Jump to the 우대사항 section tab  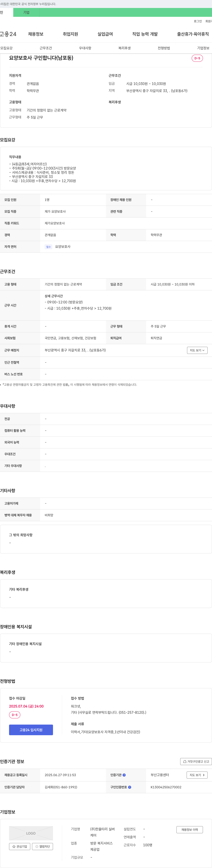point(85,48)
